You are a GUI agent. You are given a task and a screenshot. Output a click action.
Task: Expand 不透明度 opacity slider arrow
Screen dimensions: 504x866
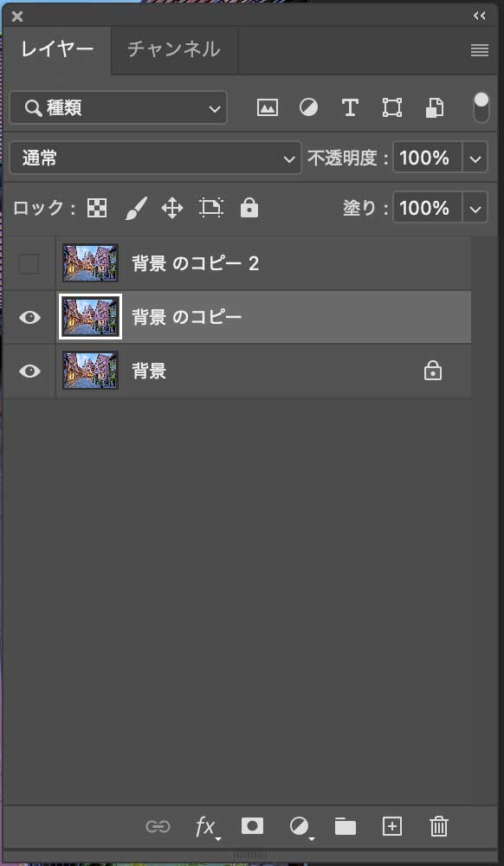pyautogui.click(x=475, y=158)
